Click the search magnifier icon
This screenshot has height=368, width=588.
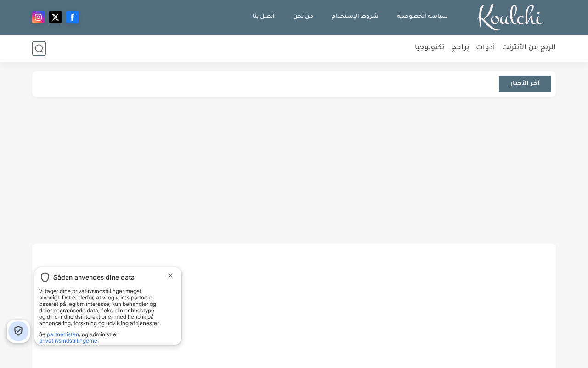point(39,48)
